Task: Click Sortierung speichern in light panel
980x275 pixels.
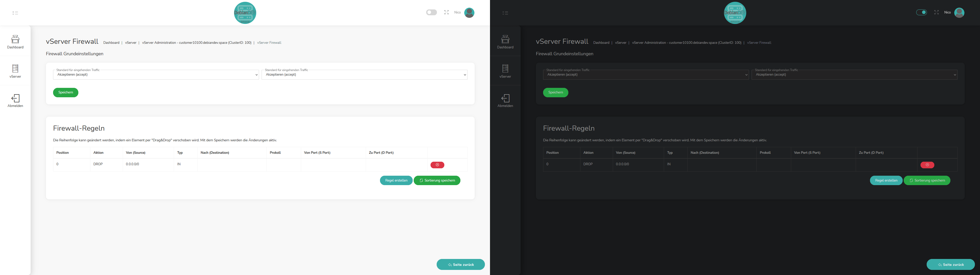Action: 437,181
